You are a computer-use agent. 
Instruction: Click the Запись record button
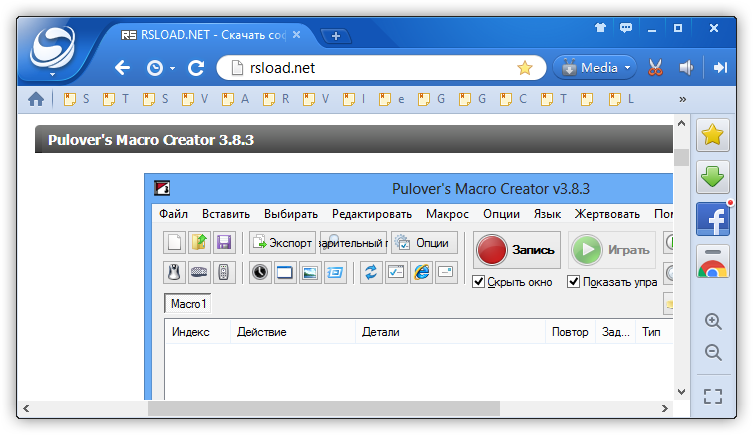tap(517, 250)
